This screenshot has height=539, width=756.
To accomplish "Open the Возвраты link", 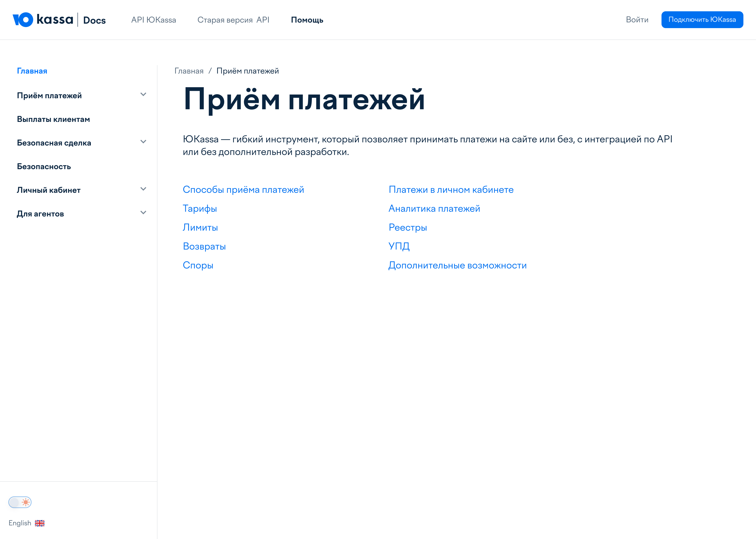I will [204, 246].
